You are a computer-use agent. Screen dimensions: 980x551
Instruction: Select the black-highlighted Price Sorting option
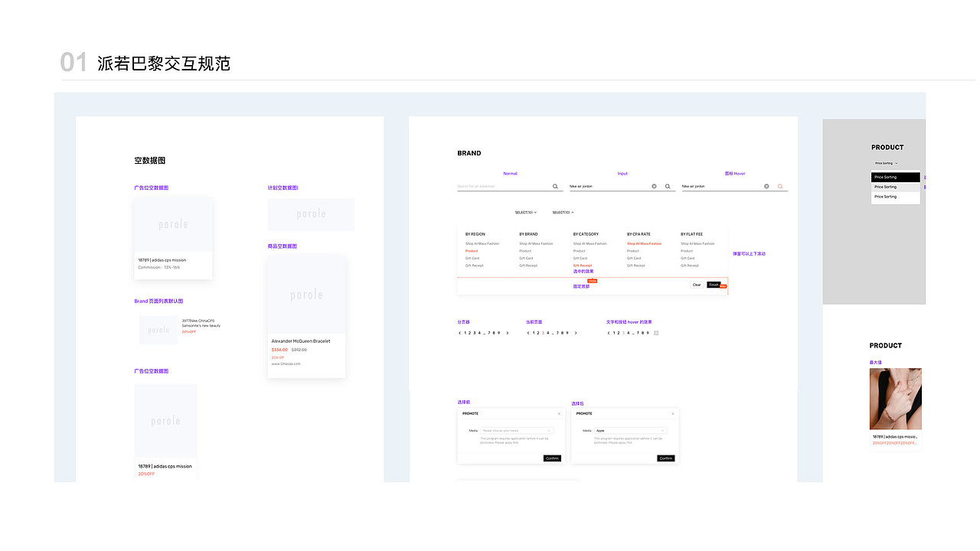point(896,177)
